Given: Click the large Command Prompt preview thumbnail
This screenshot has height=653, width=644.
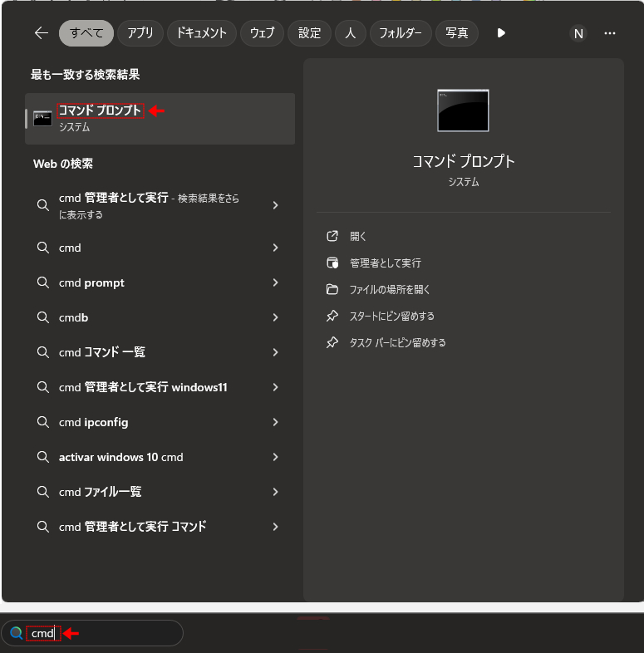Looking at the screenshot, I should point(463,110).
